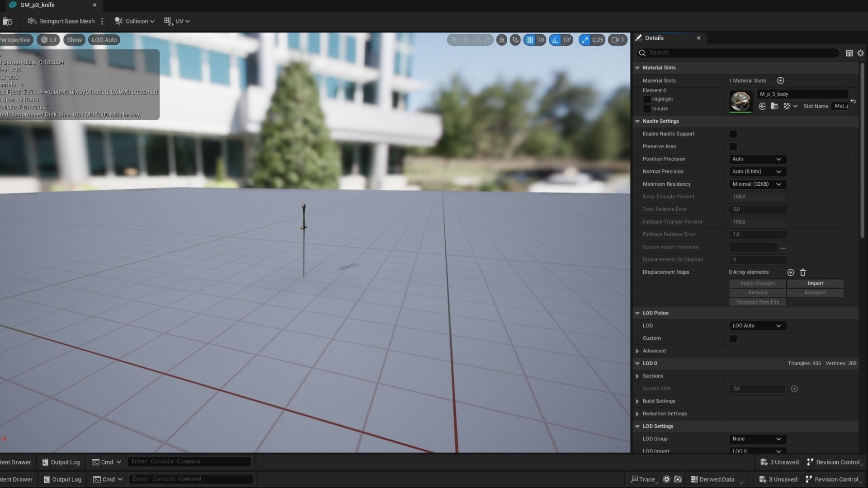Toggle scale snapping icon

(x=585, y=40)
